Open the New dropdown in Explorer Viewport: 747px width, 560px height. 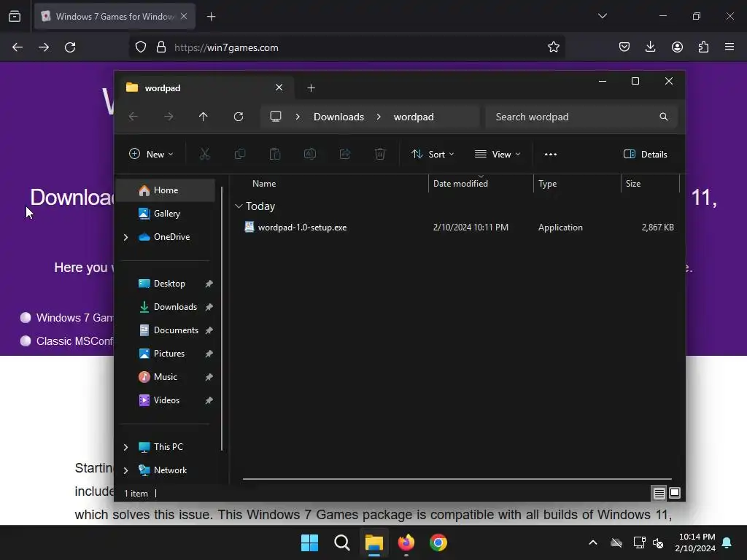(x=150, y=154)
